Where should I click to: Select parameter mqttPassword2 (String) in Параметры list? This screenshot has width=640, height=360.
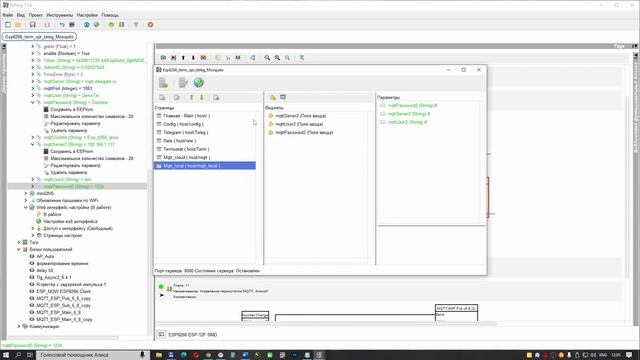pos(412,105)
